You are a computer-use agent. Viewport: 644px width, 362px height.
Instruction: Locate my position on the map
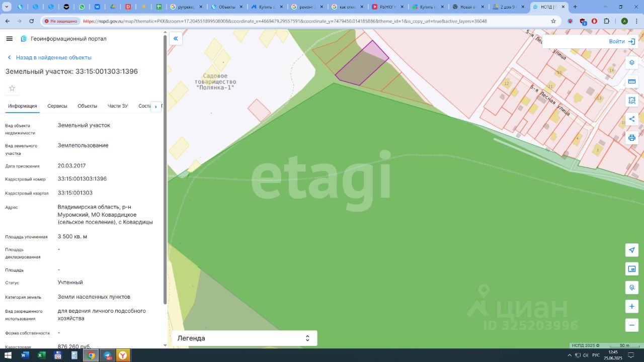pos(632,250)
